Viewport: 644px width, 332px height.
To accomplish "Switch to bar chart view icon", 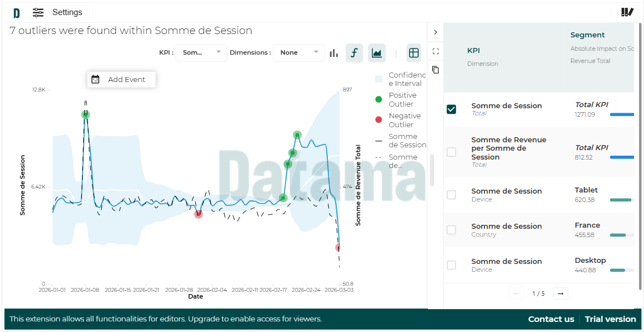I will pyautogui.click(x=333, y=53).
